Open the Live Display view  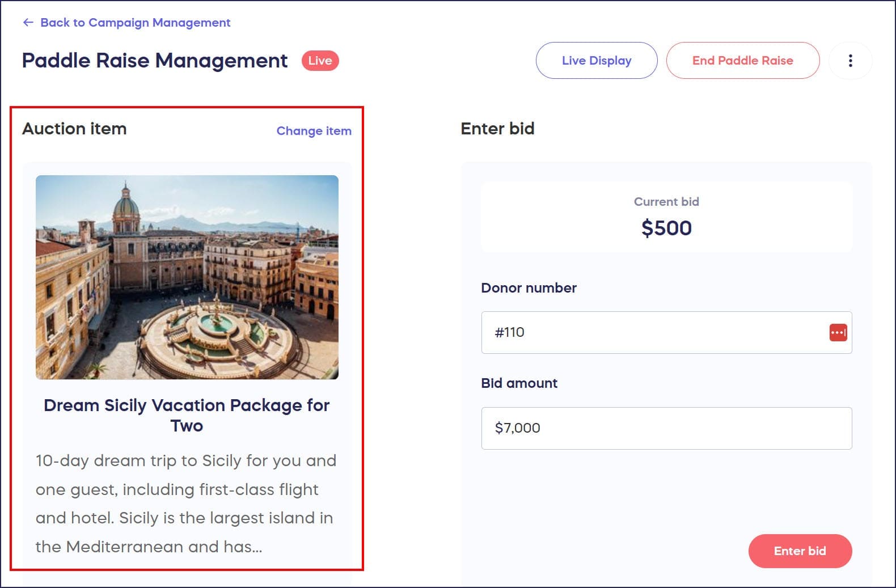click(596, 61)
